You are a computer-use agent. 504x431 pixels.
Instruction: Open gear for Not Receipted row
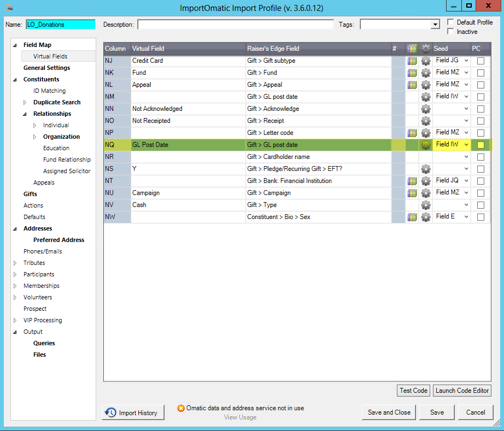pos(426,121)
